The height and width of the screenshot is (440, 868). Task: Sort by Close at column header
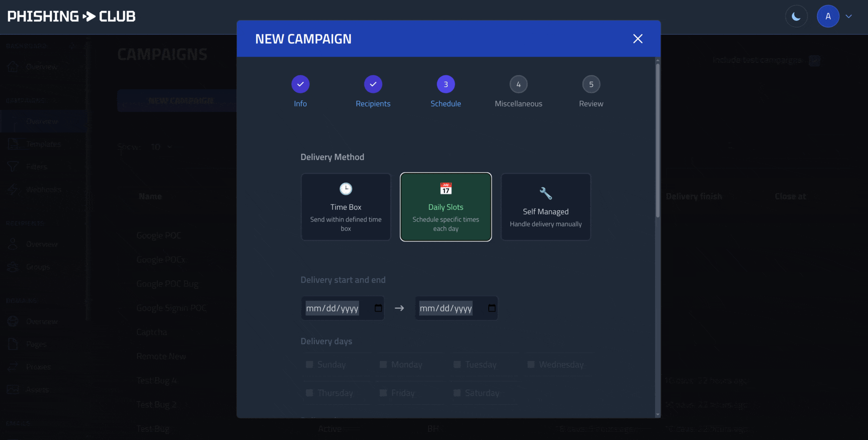[x=790, y=197]
